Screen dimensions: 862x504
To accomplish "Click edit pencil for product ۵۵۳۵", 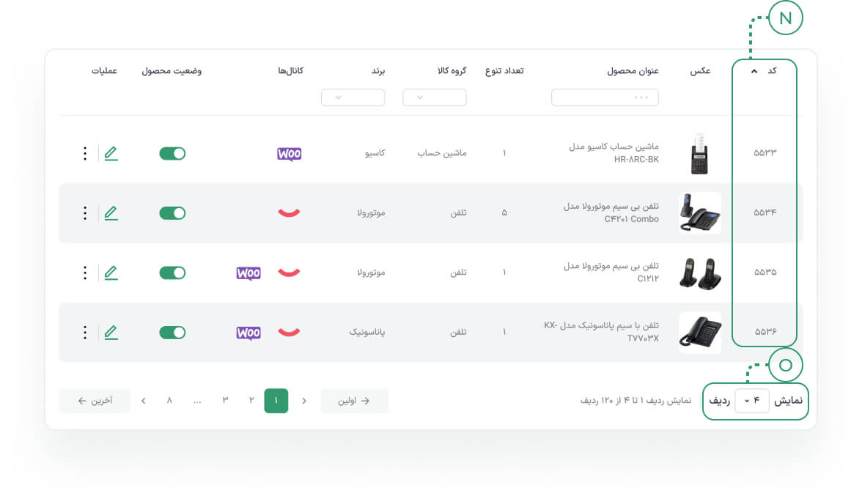I will tap(111, 273).
